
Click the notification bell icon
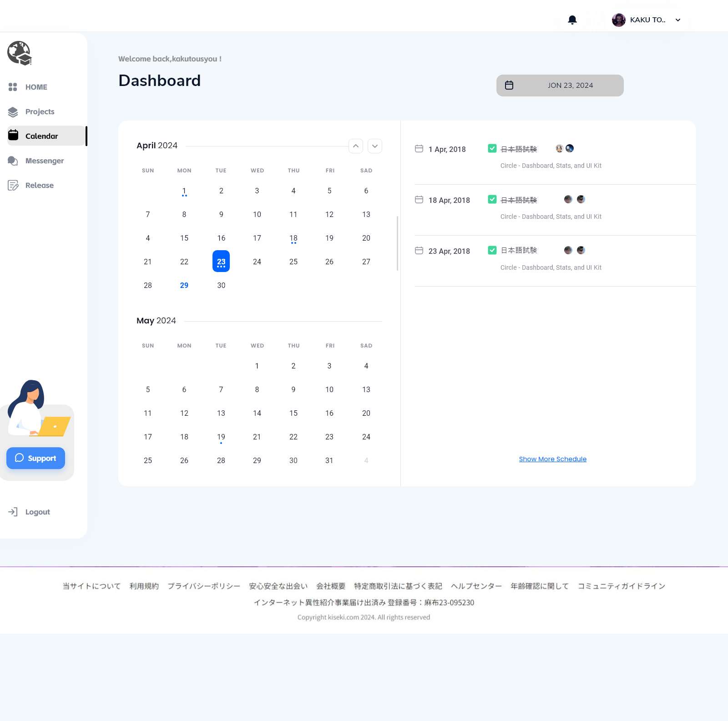[572, 20]
